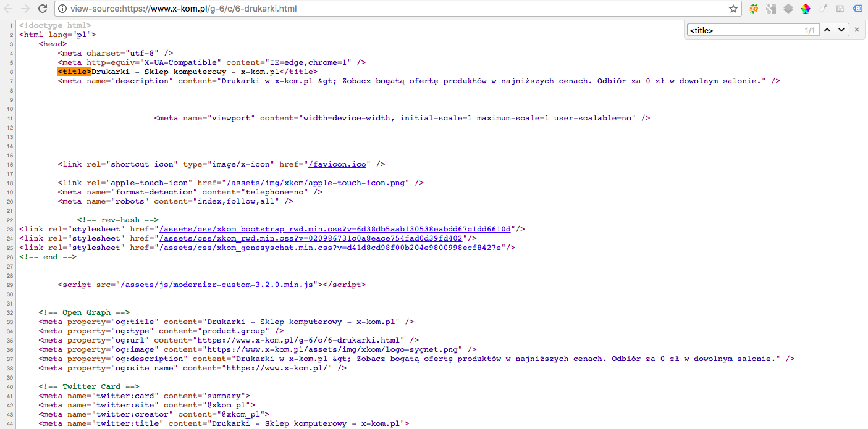Viewport: 868px width, 429px height.
Task: Click the <!-- rev-hash --> comment
Action: point(117,220)
